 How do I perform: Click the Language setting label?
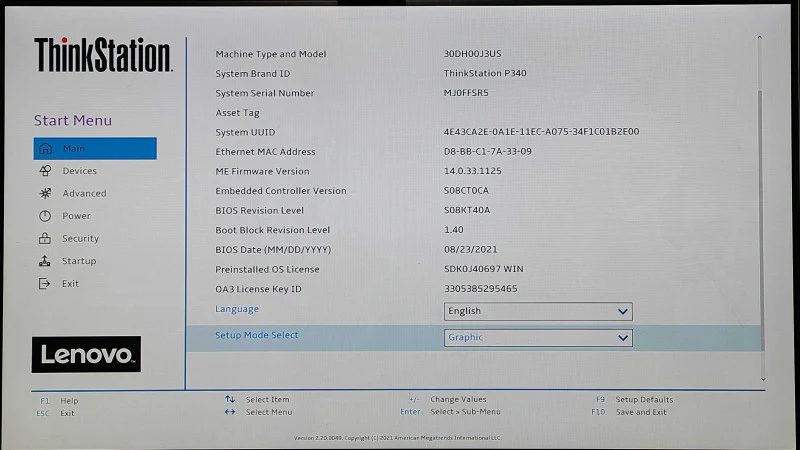[x=237, y=309]
